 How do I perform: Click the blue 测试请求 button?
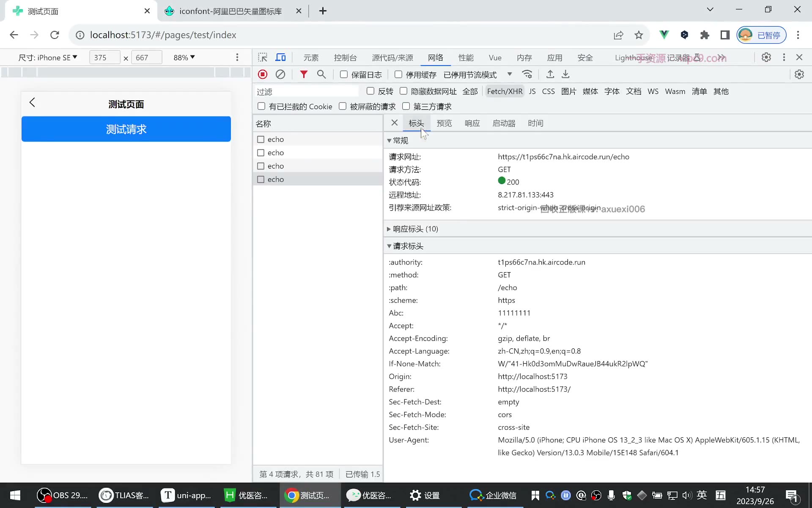(126, 129)
